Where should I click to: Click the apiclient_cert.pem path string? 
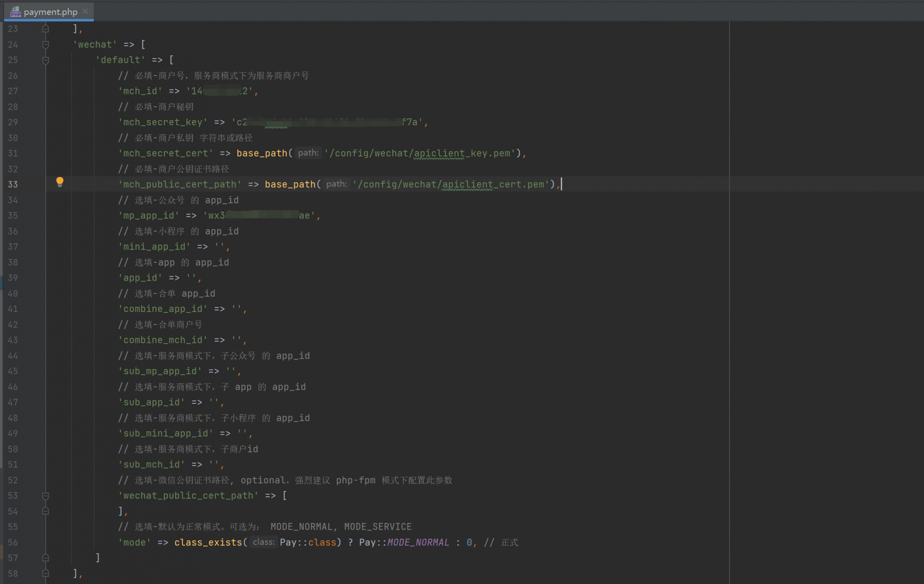pyautogui.click(x=451, y=184)
